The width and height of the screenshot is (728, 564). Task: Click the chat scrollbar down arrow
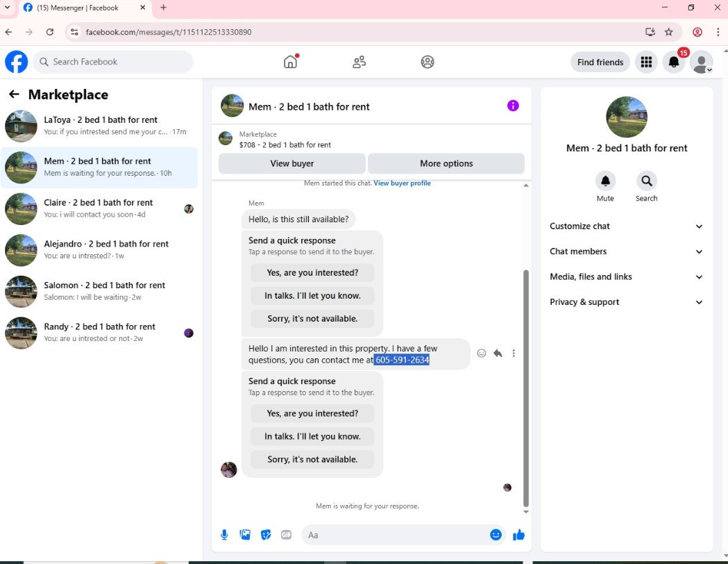pos(526,512)
